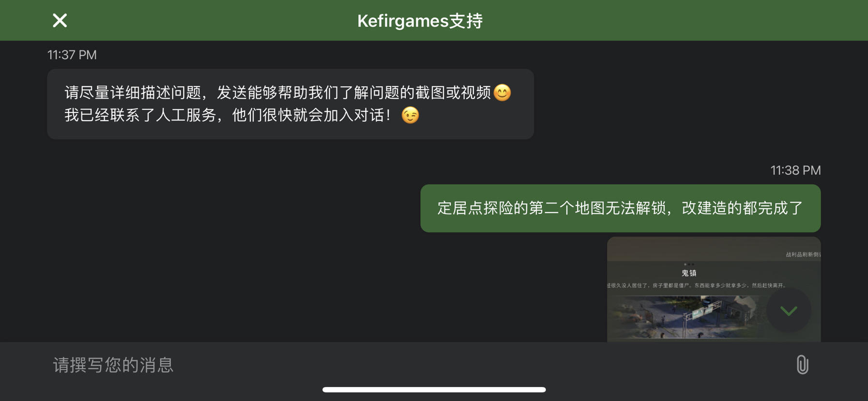Select the 11:37 PM timestamp
Image resolution: width=868 pixels, height=401 pixels.
(72, 55)
